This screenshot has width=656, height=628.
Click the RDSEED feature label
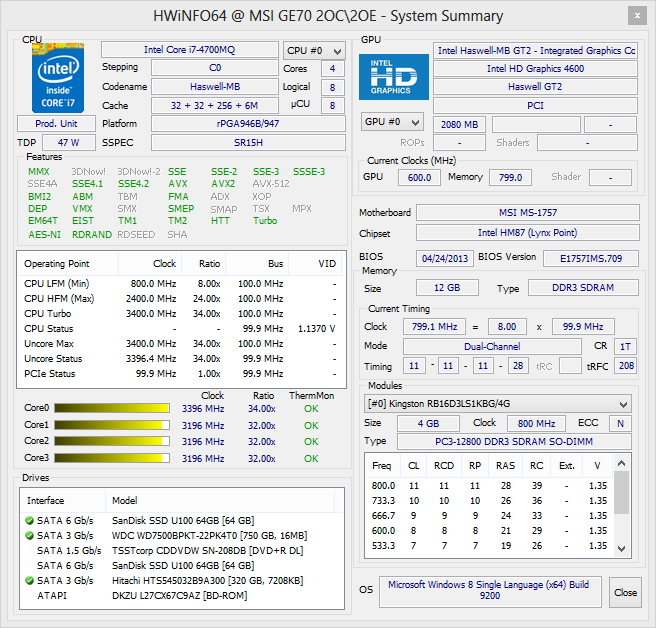tap(136, 235)
